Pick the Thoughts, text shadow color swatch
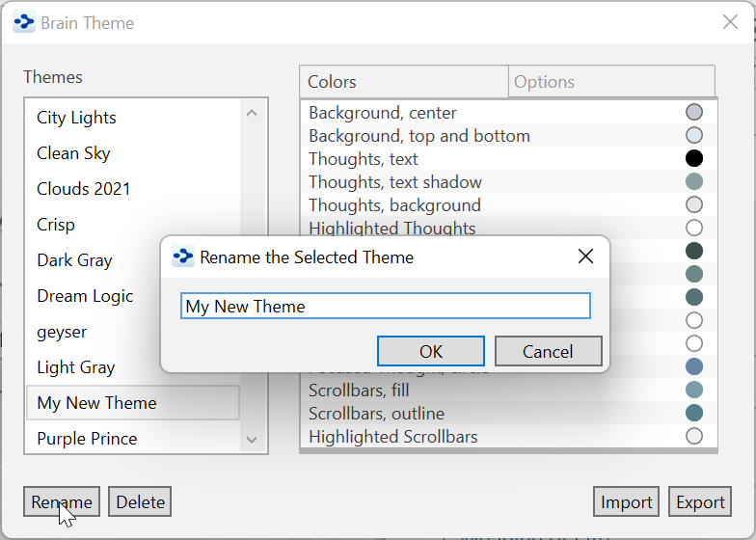 point(694,182)
